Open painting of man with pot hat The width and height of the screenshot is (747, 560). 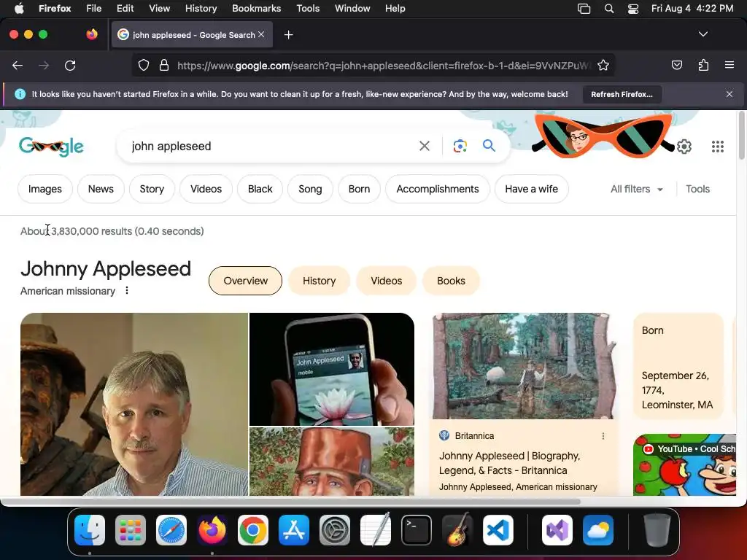(332, 462)
